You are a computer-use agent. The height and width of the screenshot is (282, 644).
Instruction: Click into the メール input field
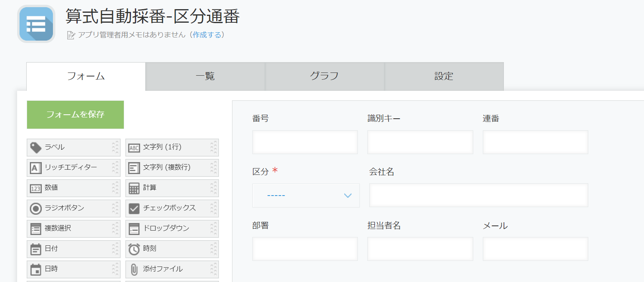(535, 249)
